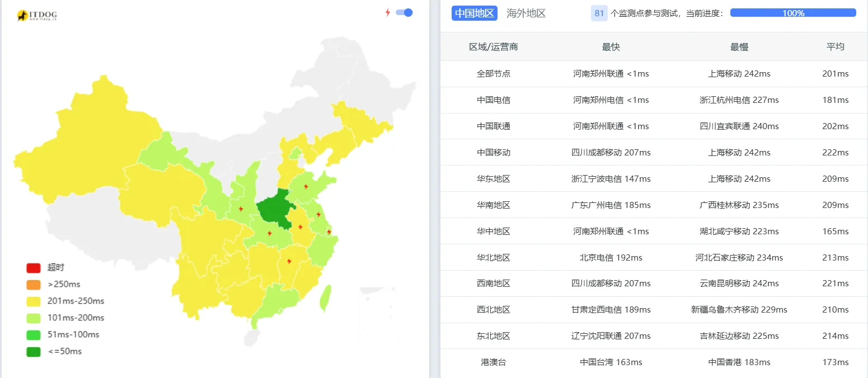Click 广东广州电信 185ms cell
The width and height of the screenshot is (868, 378).
(611, 205)
